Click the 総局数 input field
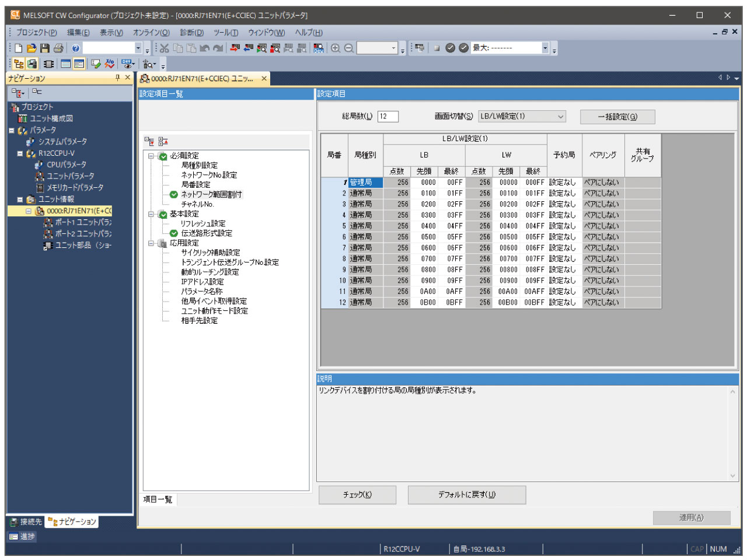 (x=388, y=117)
